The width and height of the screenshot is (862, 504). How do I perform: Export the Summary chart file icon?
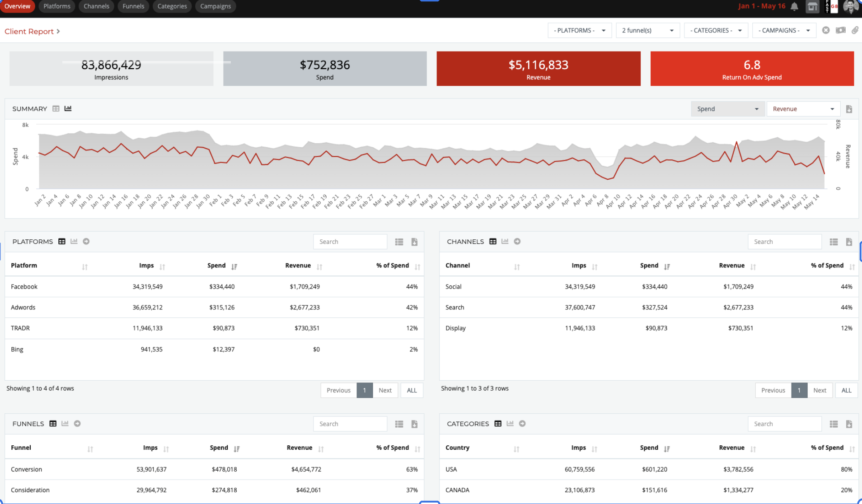click(x=849, y=109)
